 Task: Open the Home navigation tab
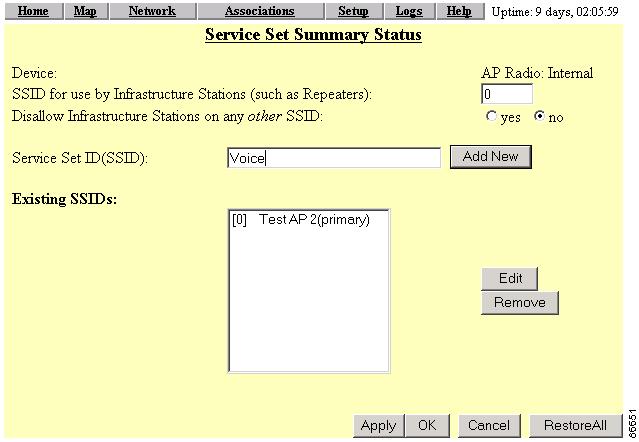click(34, 11)
